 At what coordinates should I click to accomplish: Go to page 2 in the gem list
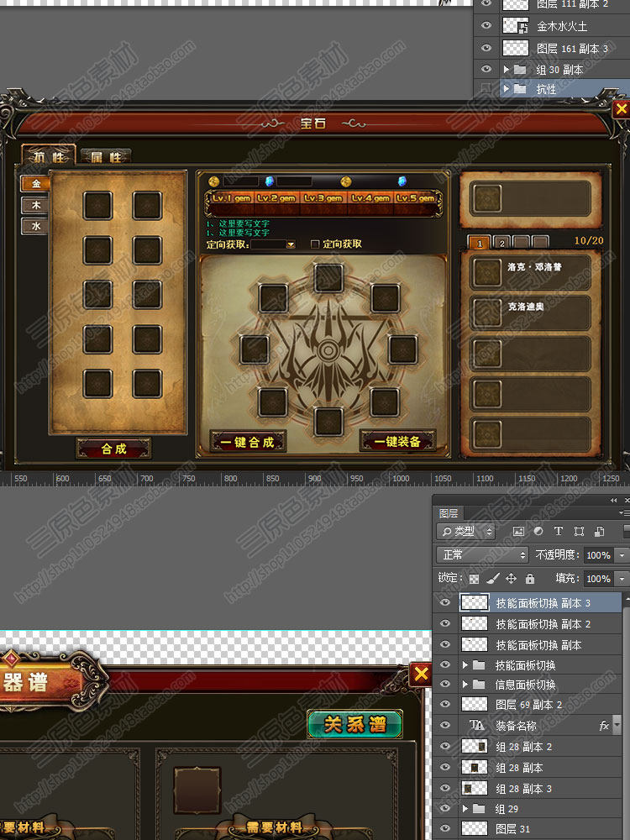point(501,243)
